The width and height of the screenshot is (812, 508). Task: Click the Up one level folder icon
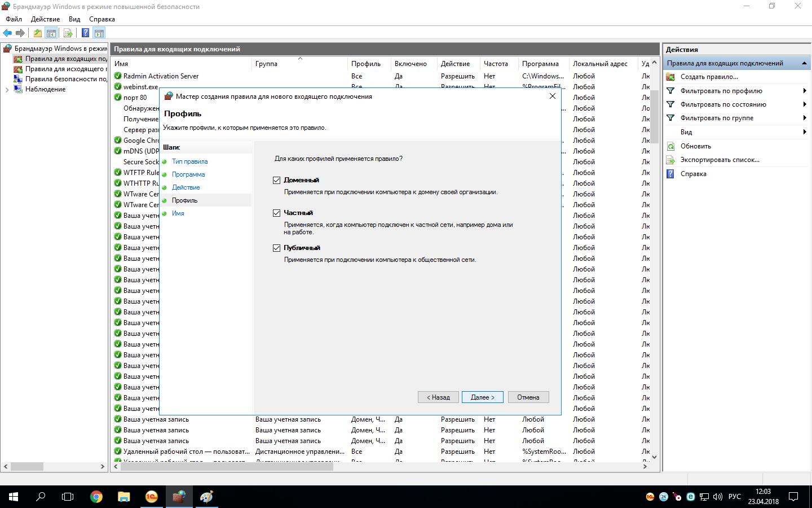(x=37, y=33)
